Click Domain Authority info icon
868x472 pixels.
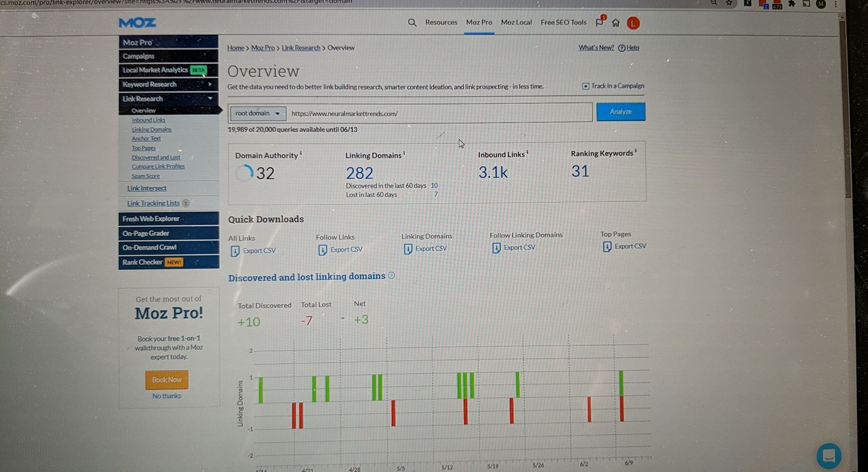coord(301,153)
